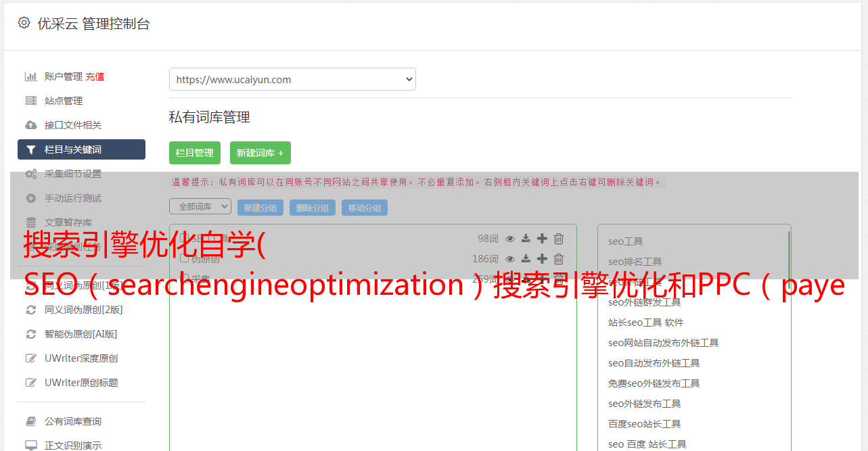This screenshot has height=451, width=868.
Task: Select the keyword "seo排名工具"
Action: coord(635,262)
